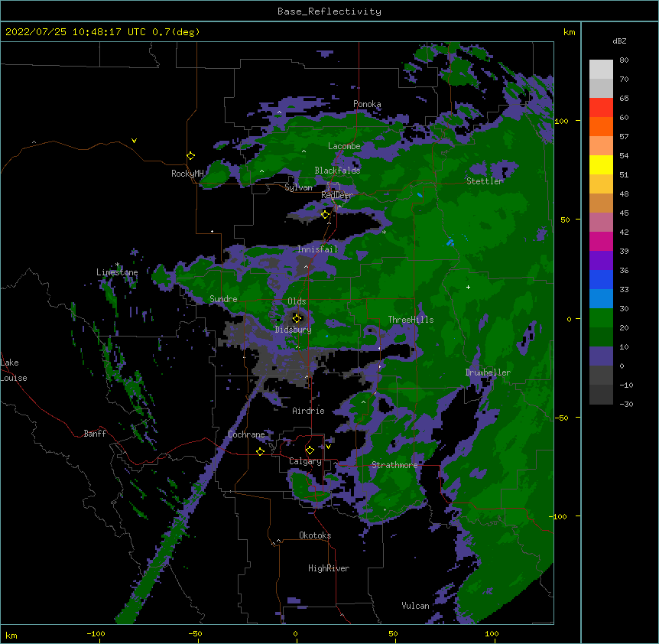Viewport: 659px width, 644px height.
Task: Click the ThreeHills town label
Action: click(411, 320)
